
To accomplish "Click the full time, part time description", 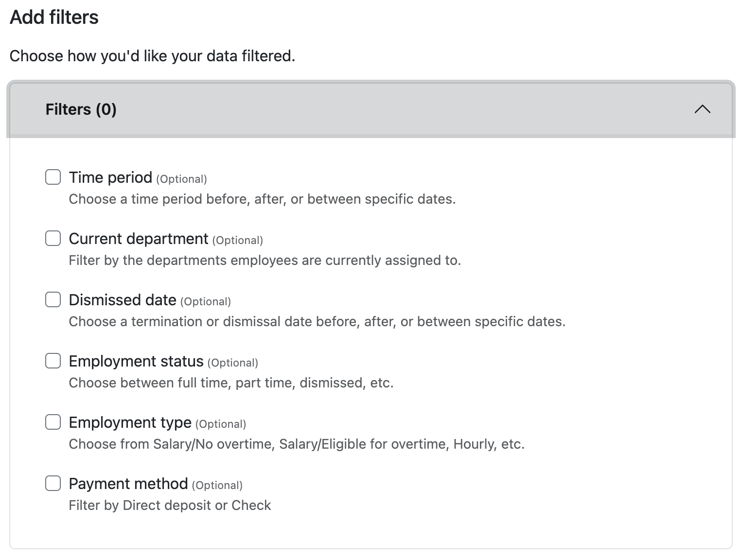I will point(231,383).
